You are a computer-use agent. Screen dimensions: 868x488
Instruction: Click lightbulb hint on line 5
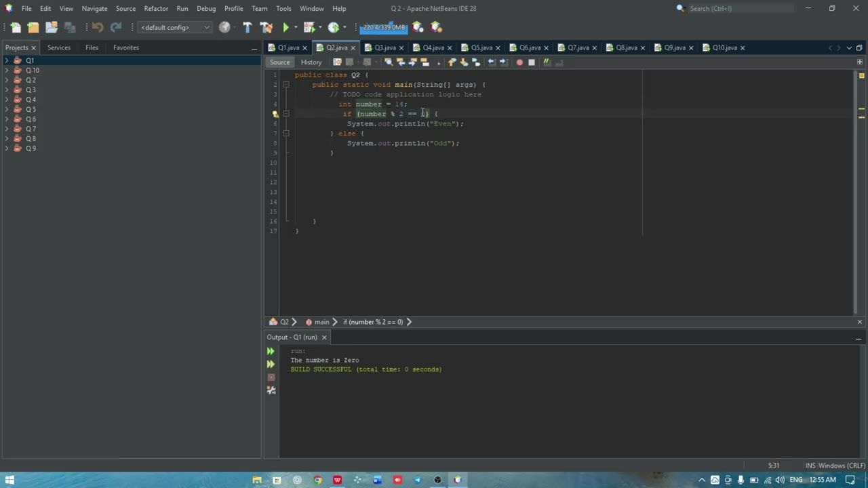tap(275, 114)
